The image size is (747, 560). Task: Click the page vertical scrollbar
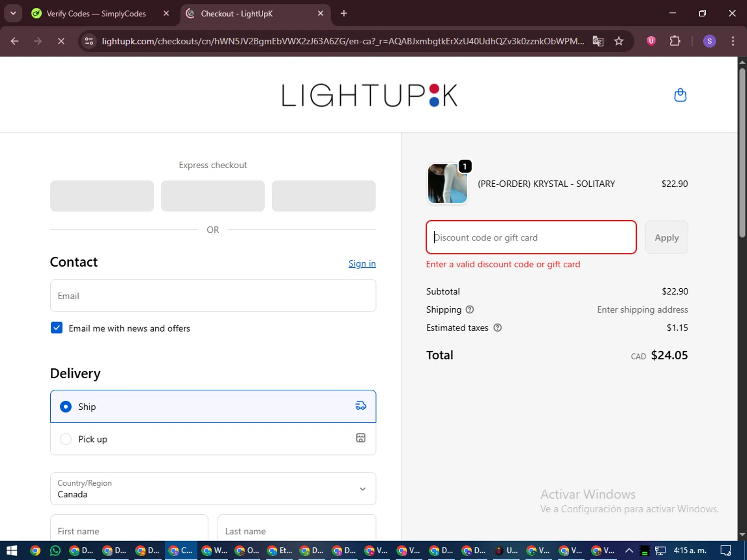[x=742, y=152]
